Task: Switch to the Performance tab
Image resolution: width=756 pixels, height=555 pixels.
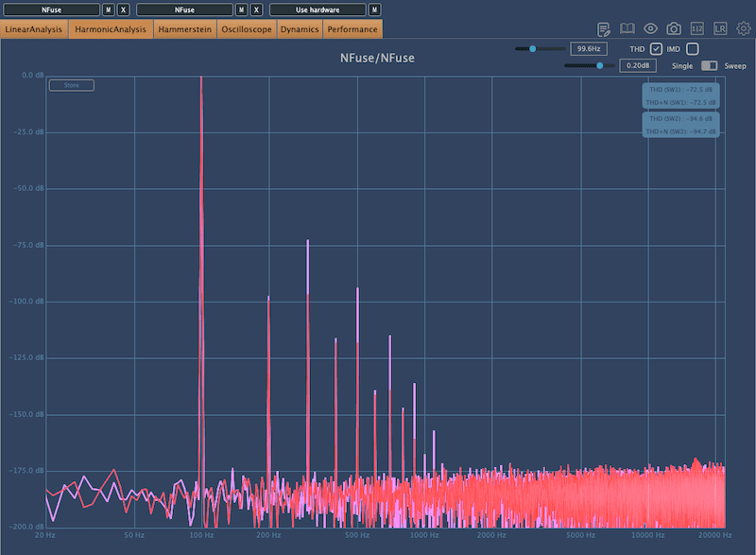Action: point(352,29)
